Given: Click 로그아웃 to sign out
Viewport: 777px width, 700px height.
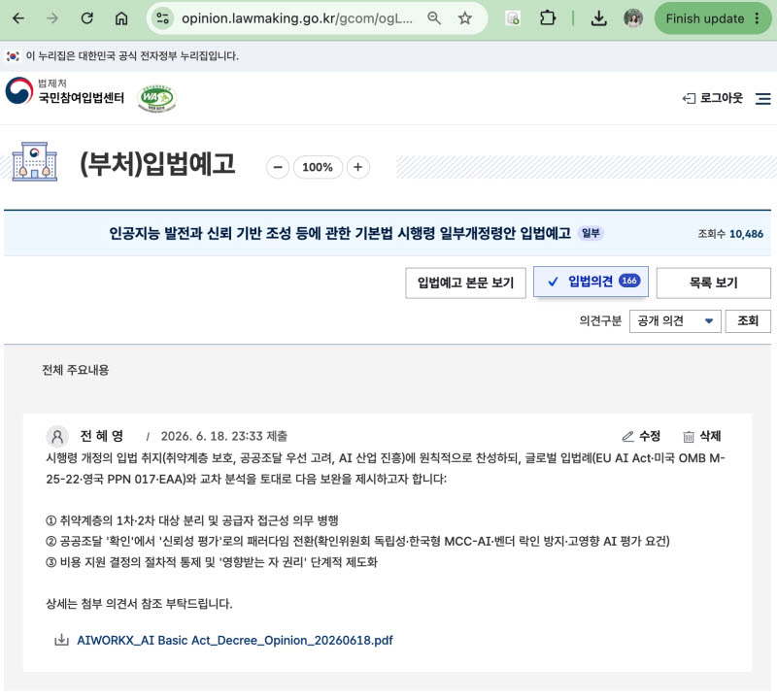Looking at the screenshot, I should click(x=713, y=98).
